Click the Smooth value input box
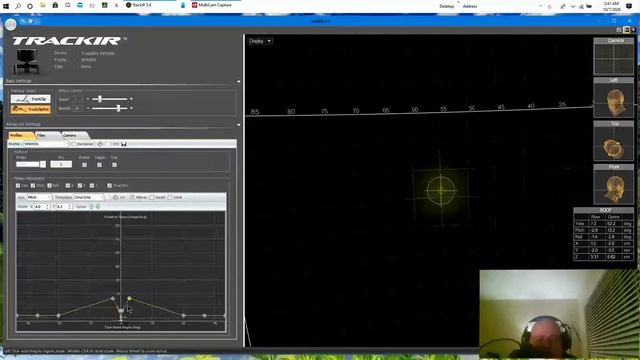 tap(78, 109)
